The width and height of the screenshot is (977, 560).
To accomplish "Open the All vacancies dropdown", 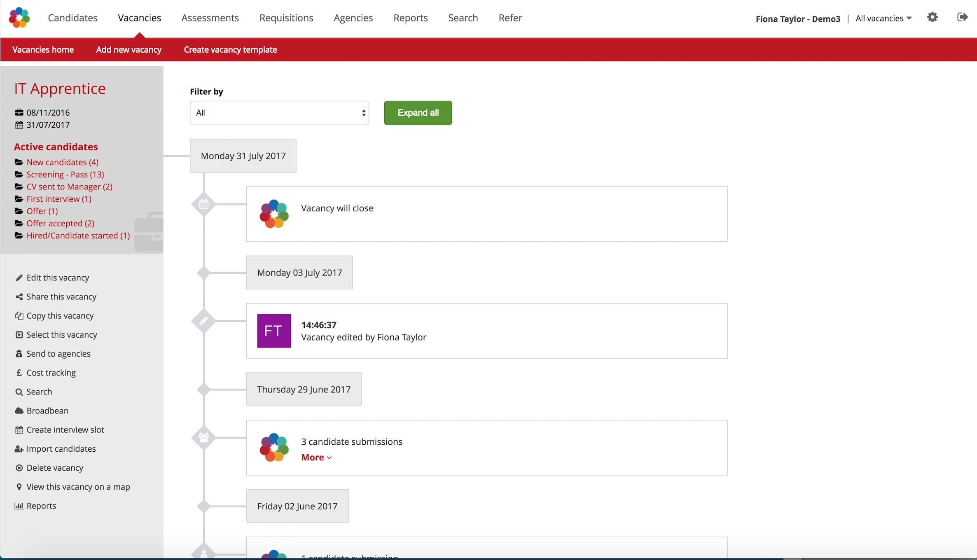I will point(883,18).
